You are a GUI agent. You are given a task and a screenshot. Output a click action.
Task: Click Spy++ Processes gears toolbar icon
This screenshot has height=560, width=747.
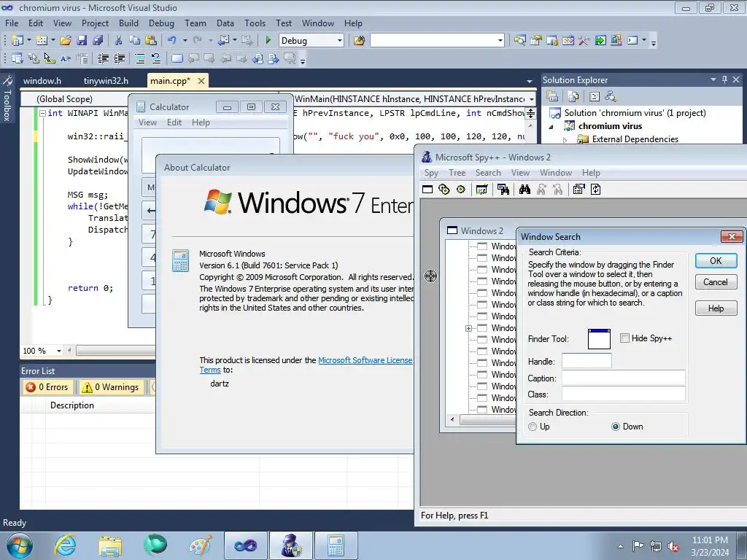(444, 190)
